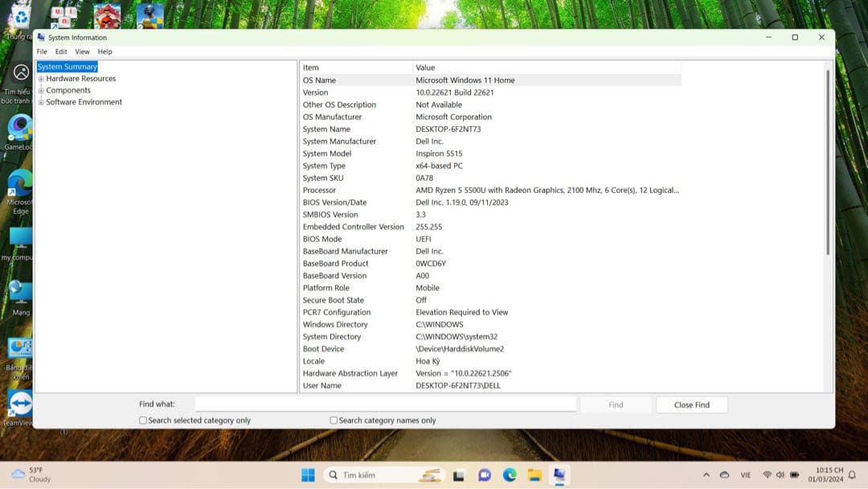Expand Software Environment in the sidebar
This screenshot has width=868, height=489.
pyautogui.click(x=39, y=101)
